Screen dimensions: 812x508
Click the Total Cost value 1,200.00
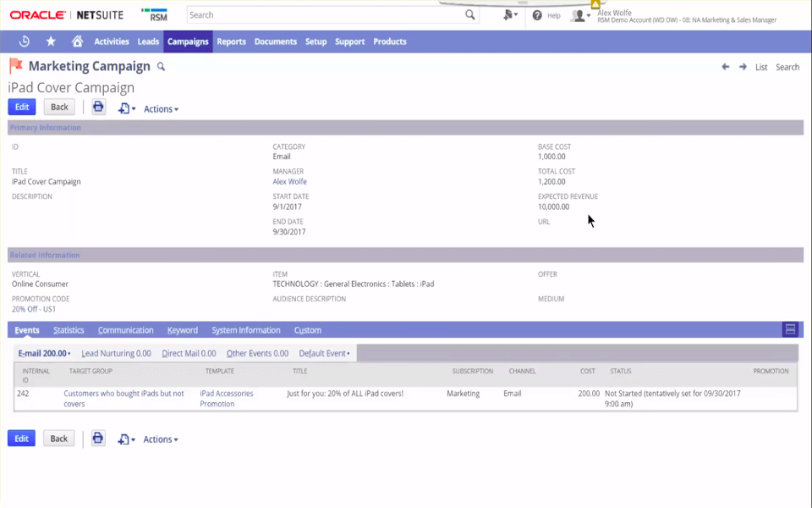pos(551,181)
